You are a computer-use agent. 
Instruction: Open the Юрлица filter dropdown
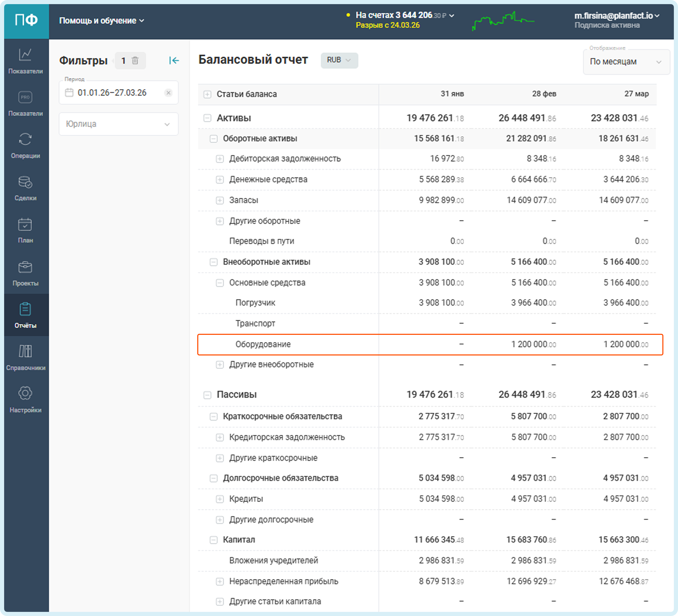point(119,124)
